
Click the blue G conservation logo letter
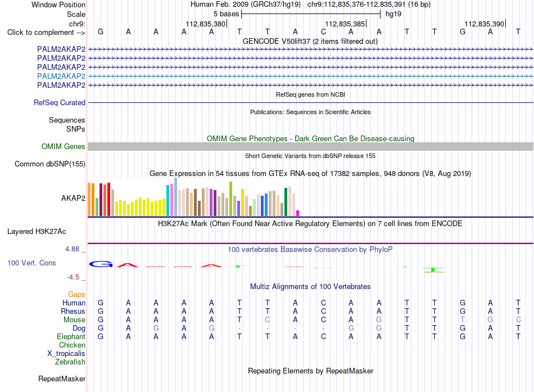(101, 264)
